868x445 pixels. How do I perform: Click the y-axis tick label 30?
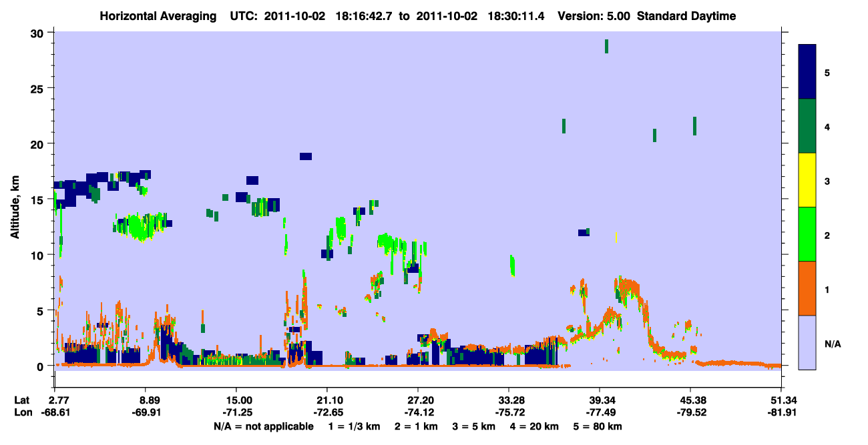[x=39, y=33]
